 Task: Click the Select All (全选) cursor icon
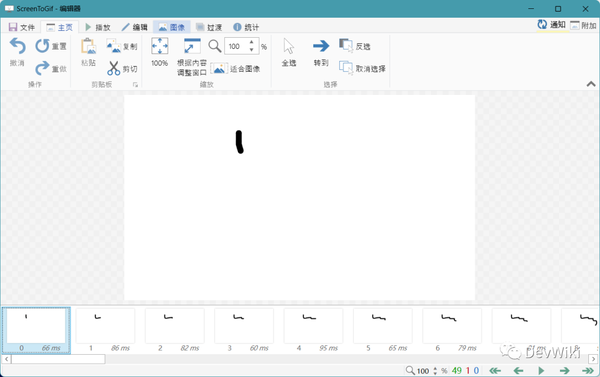pyautogui.click(x=289, y=46)
